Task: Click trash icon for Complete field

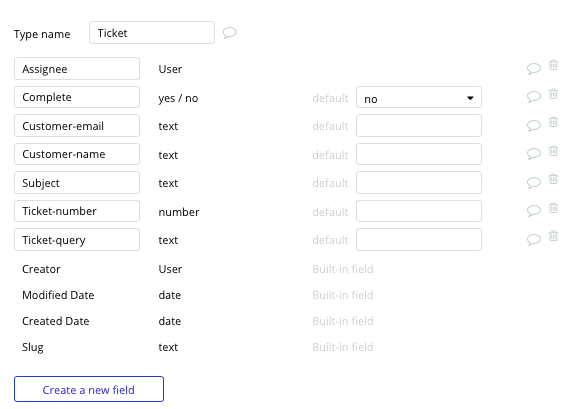Action: click(553, 94)
